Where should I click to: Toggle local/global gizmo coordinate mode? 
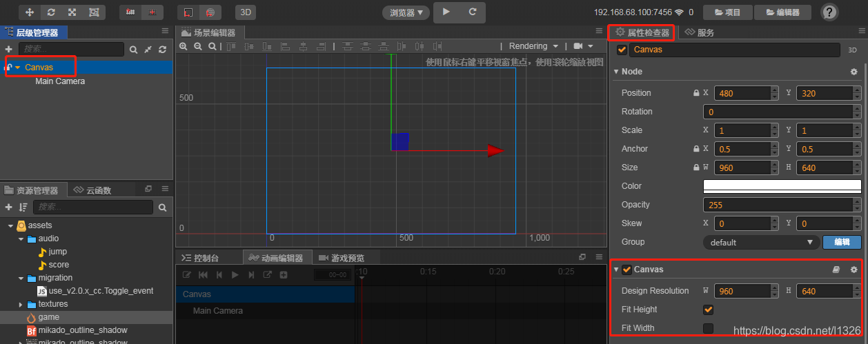tap(152, 12)
